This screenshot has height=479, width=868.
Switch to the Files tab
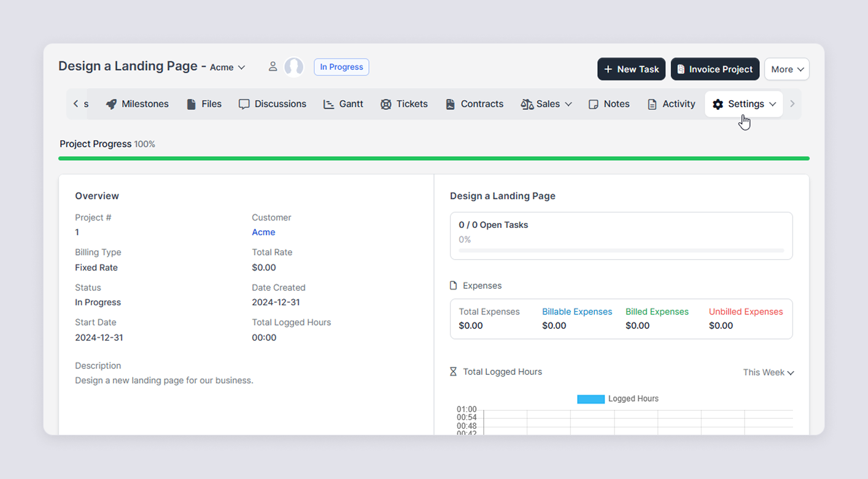point(204,104)
